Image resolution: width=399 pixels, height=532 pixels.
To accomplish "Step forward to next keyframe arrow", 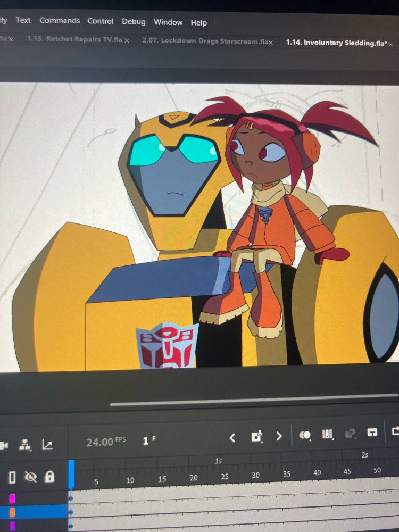I will coord(279,436).
